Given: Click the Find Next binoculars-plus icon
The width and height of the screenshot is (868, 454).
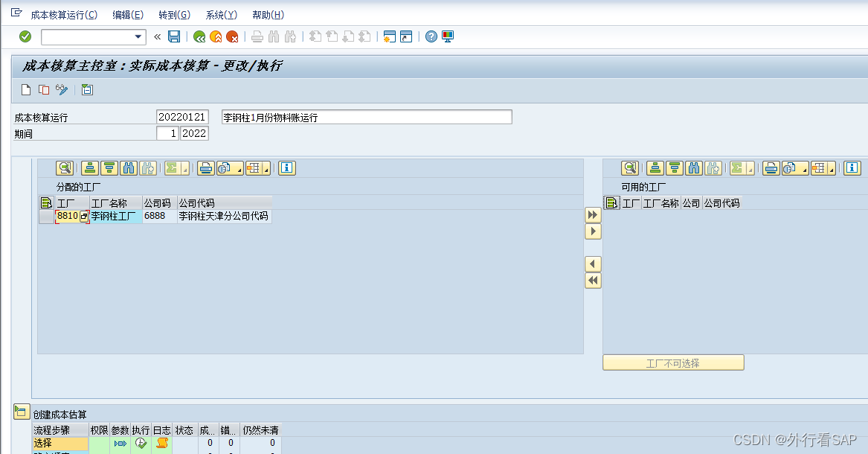Looking at the screenshot, I should [290, 37].
